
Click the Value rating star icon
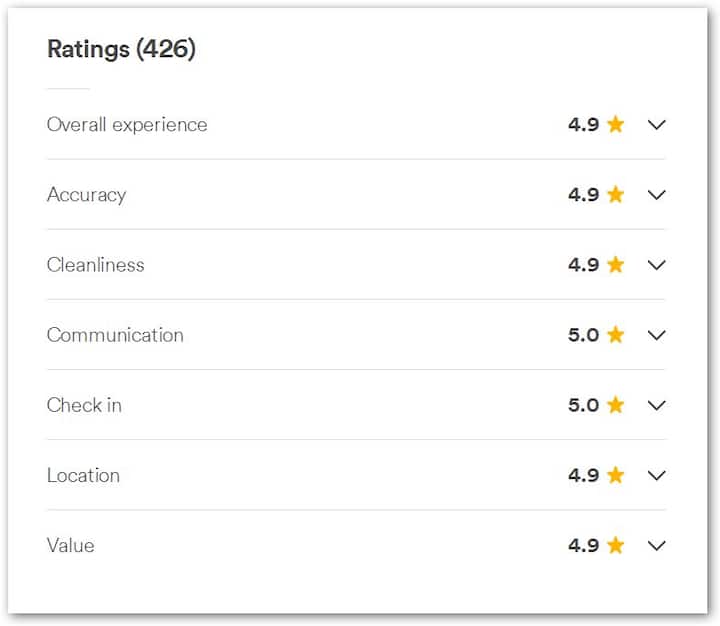tap(615, 545)
